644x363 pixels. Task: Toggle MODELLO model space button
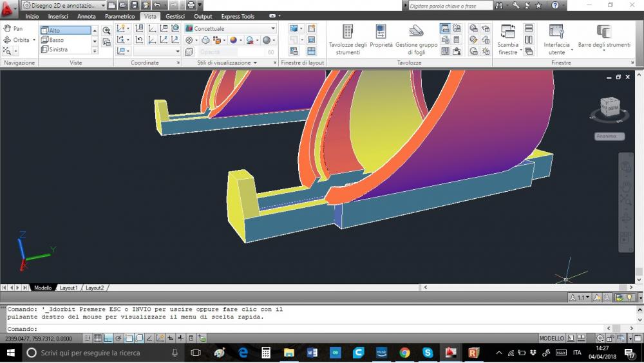pos(551,338)
